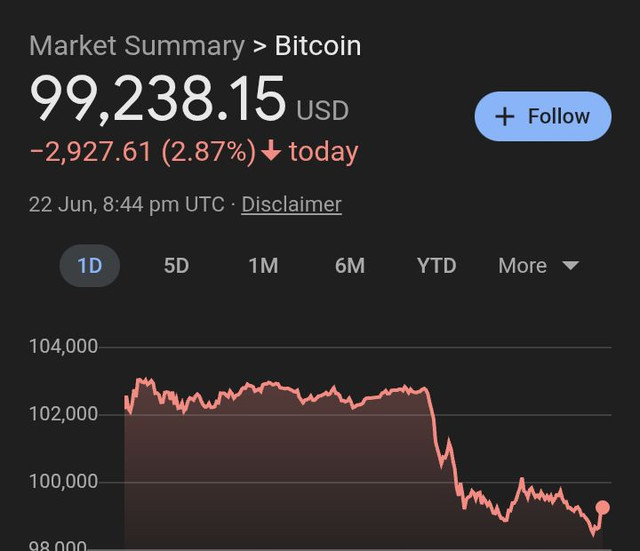Click the Bitcoin breadcrumb title
Viewport: 640px width, 551px height.
tap(318, 45)
